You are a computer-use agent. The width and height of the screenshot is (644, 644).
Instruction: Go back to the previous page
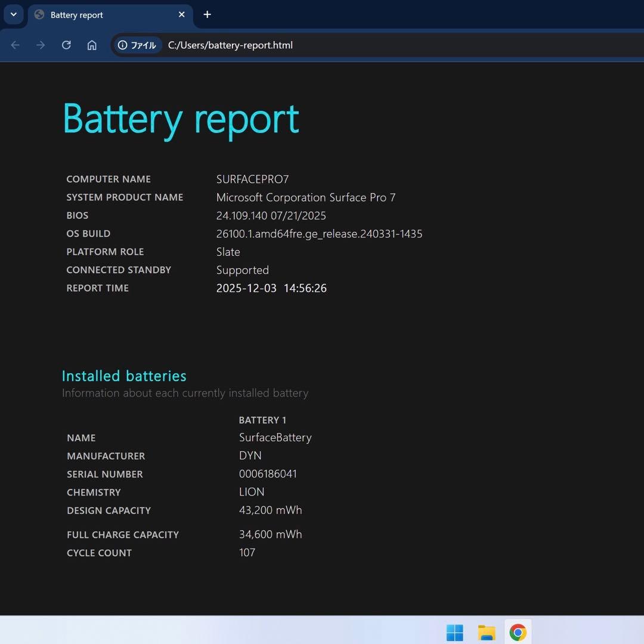click(x=15, y=45)
